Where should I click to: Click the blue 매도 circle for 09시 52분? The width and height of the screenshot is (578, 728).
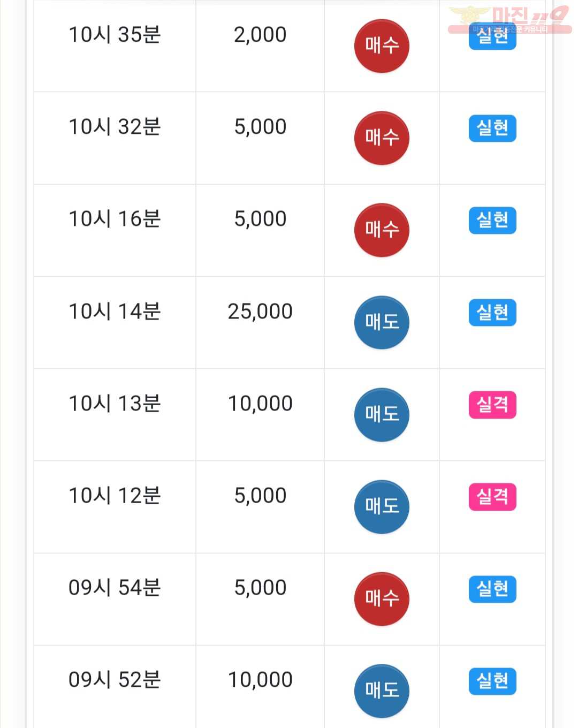[x=382, y=691]
